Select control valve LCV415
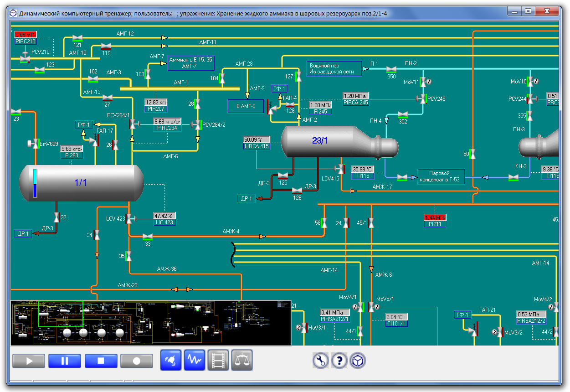The width and height of the screenshot is (570, 392). [339, 170]
